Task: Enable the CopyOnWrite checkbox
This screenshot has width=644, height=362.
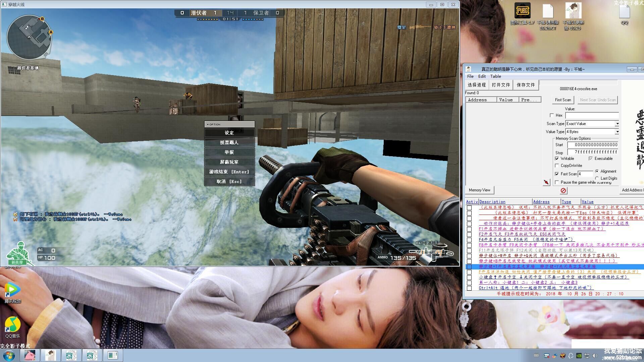Action: click(557, 166)
